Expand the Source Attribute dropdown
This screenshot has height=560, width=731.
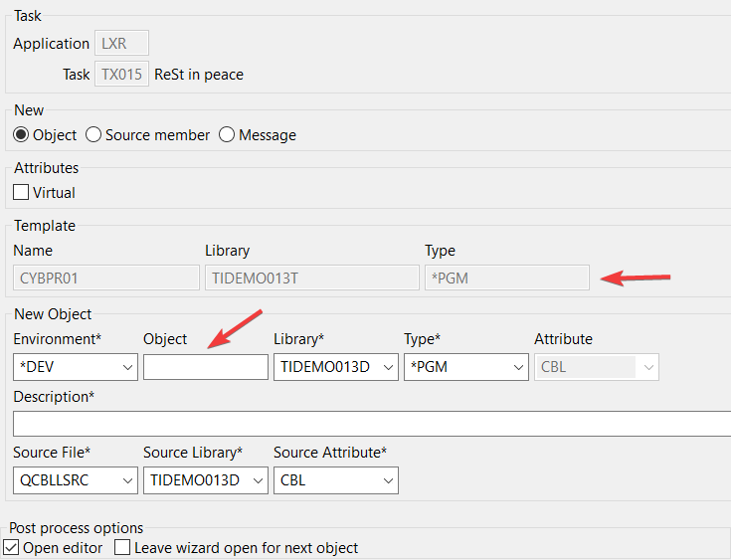(335, 481)
